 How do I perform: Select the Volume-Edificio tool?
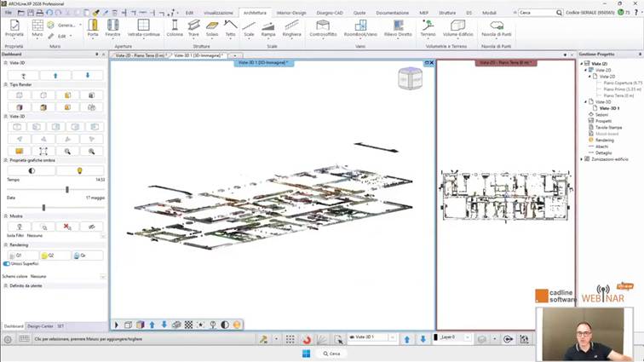coord(458,28)
